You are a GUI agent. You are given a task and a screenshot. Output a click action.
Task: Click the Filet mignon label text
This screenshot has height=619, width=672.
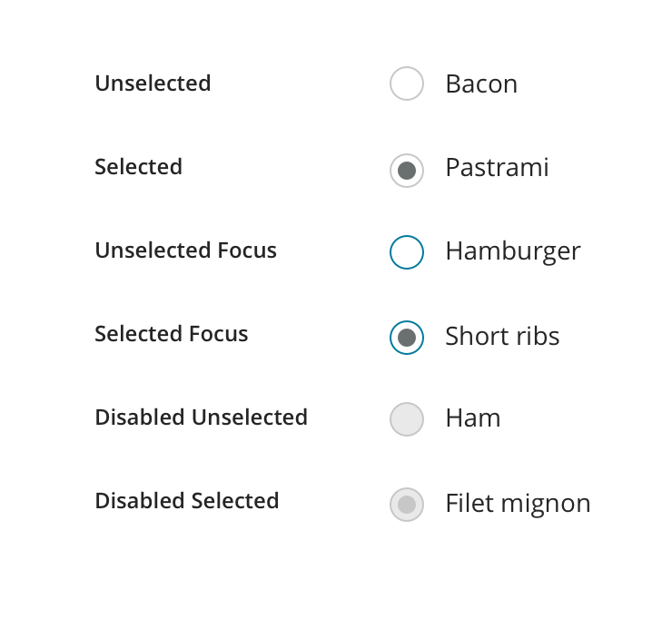pyautogui.click(x=518, y=503)
